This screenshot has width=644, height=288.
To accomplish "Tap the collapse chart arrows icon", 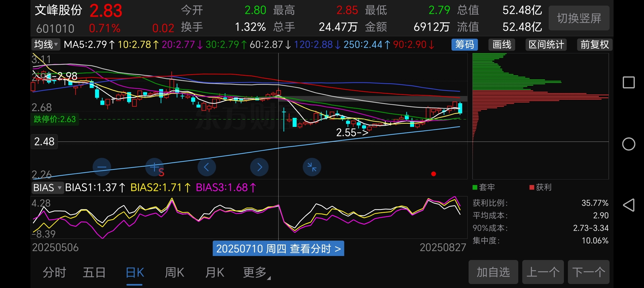I will tap(312, 167).
